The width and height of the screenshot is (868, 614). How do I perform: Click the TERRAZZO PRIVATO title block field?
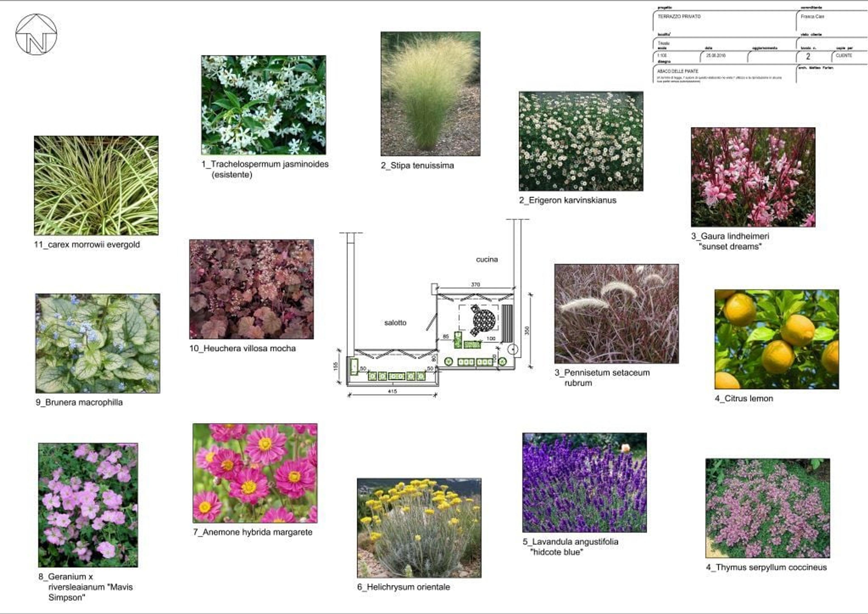coord(724,21)
